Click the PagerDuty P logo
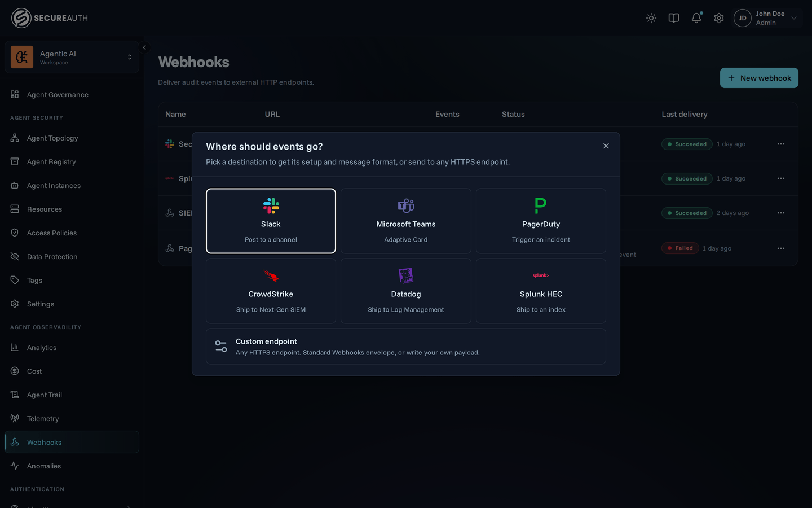812x508 pixels. (x=541, y=205)
